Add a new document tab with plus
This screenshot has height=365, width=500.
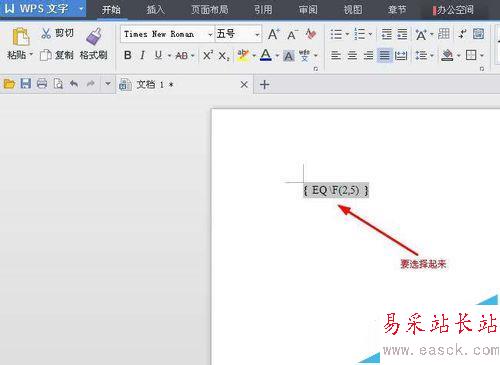click(x=265, y=84)
